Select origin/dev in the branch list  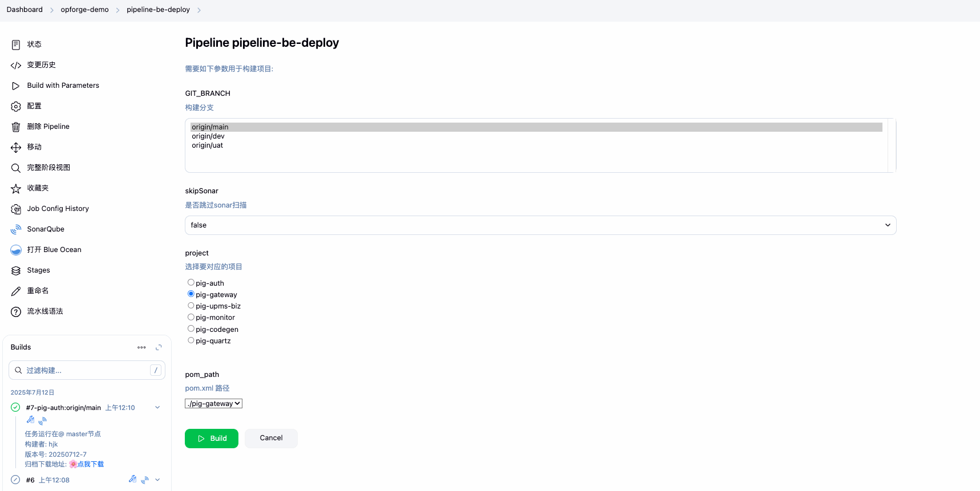208,136
